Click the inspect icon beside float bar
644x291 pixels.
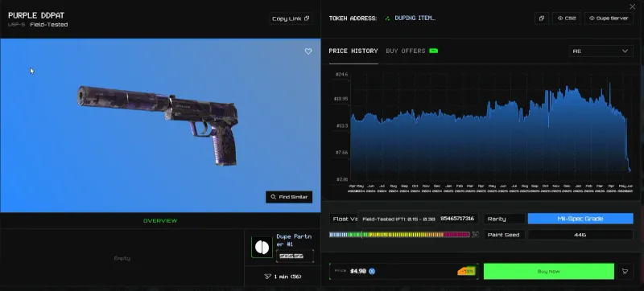point(475,235)
